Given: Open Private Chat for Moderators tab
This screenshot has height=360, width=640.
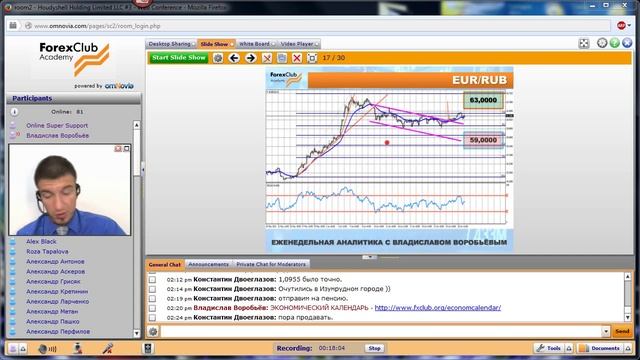Looking at the screenshot, I should click(x=271, y=264).
